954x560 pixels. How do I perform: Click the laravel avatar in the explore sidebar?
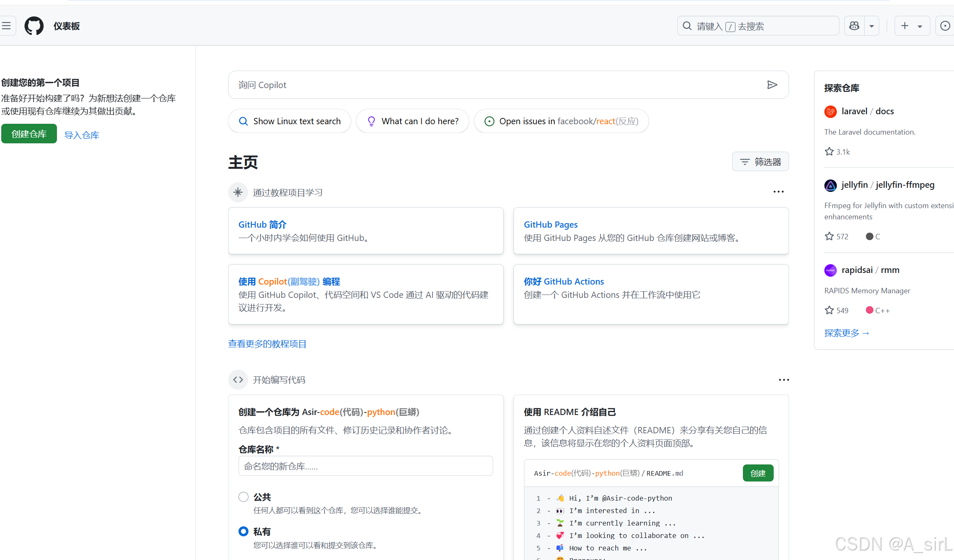830,111
